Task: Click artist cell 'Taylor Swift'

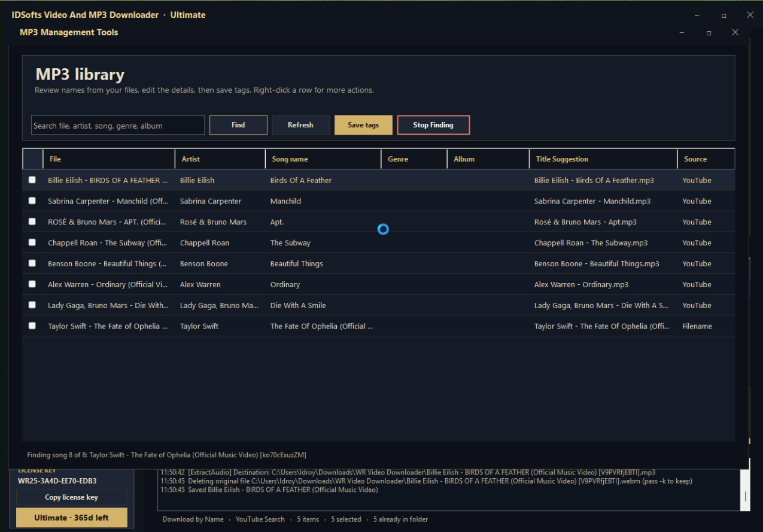Action: coord(199,326)
